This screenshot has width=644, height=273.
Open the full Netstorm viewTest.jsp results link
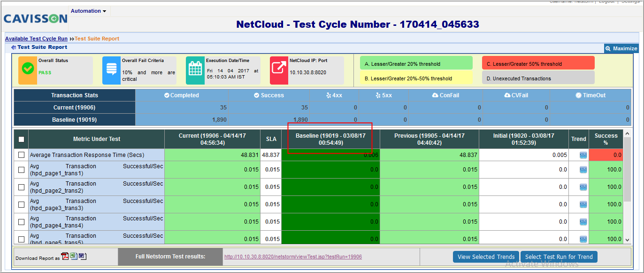(x=293, y=257)
